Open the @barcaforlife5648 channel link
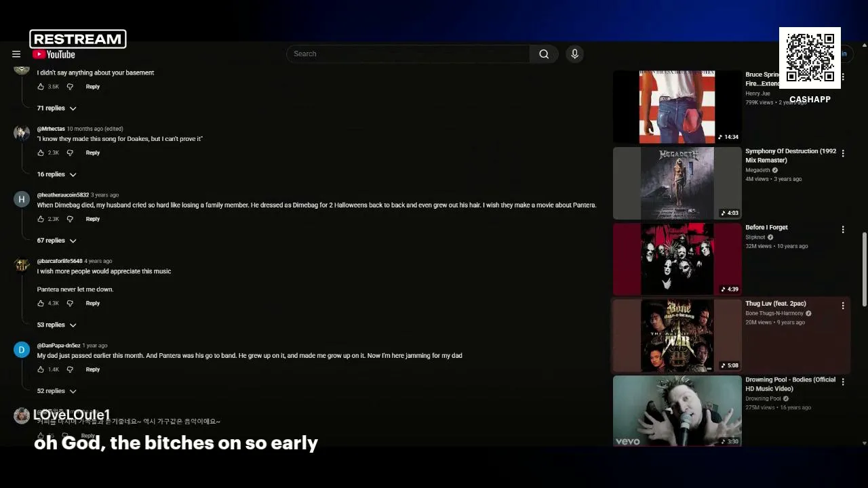 point(60,261)
